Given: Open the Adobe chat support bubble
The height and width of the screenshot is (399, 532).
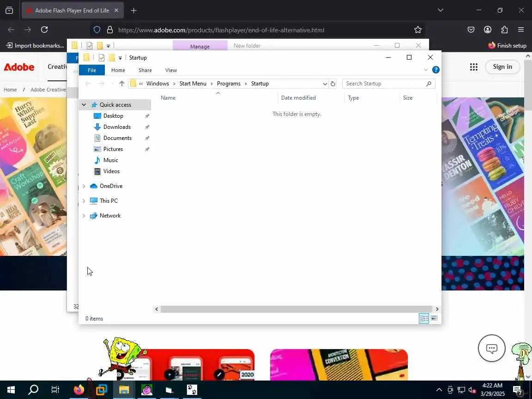Looking at the screenshot, I should tap(492, 348).
